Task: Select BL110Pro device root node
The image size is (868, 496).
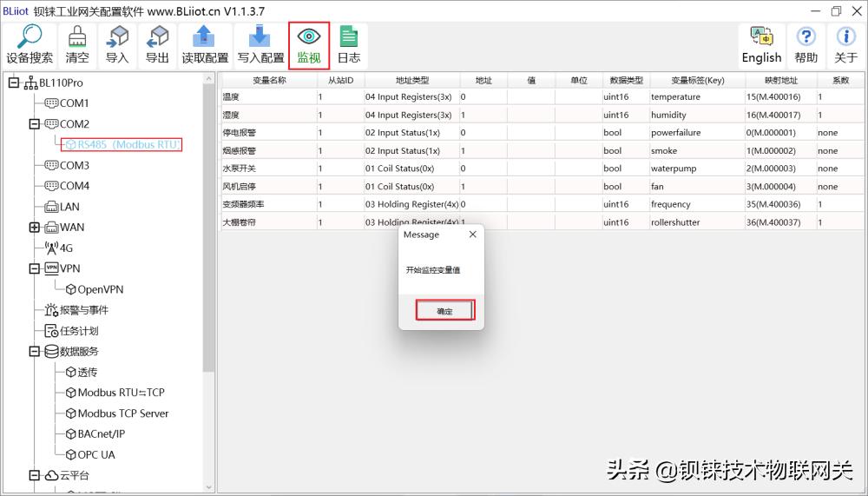Action: 53,83
